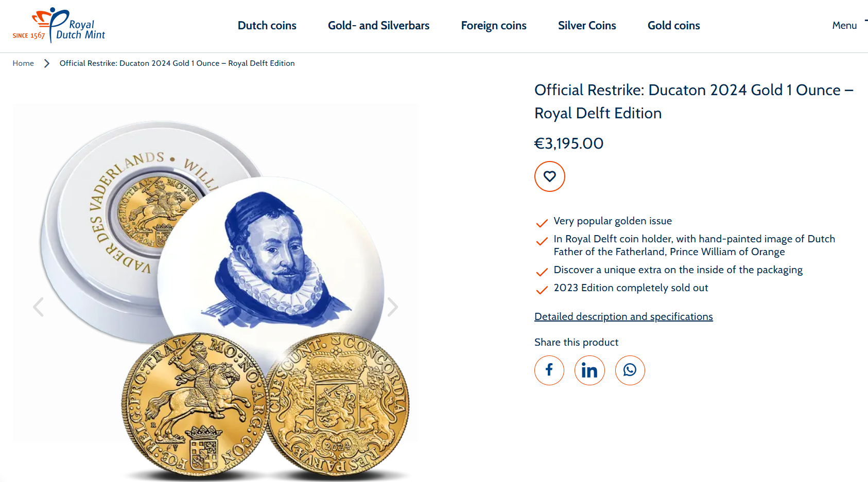Screen dimensions: 868x482
Task: Open Gold- and Silverbars menu
Action: point(378,26)
